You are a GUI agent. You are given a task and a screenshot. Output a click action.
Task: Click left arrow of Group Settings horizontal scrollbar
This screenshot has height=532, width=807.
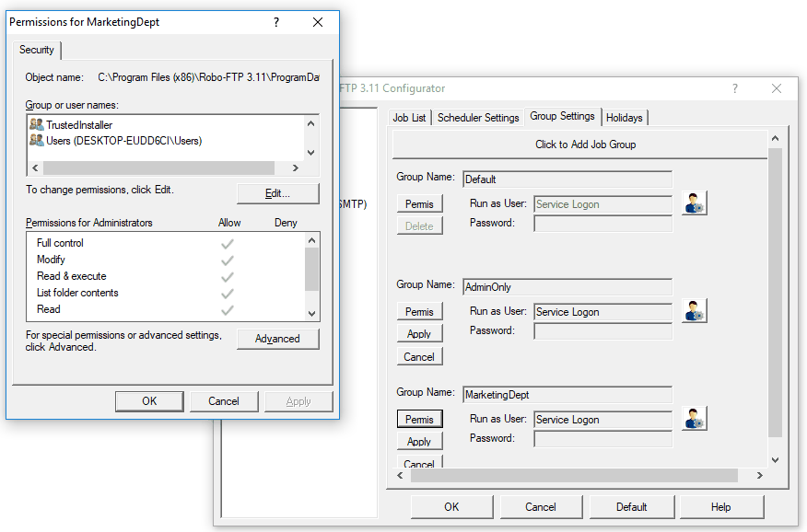[400, 476]
